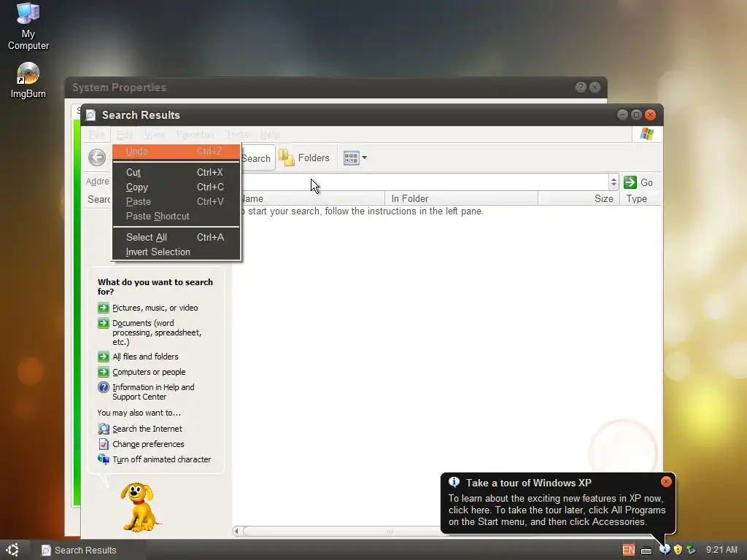Choose Select All from the Edit menu

tap(176, 237)
